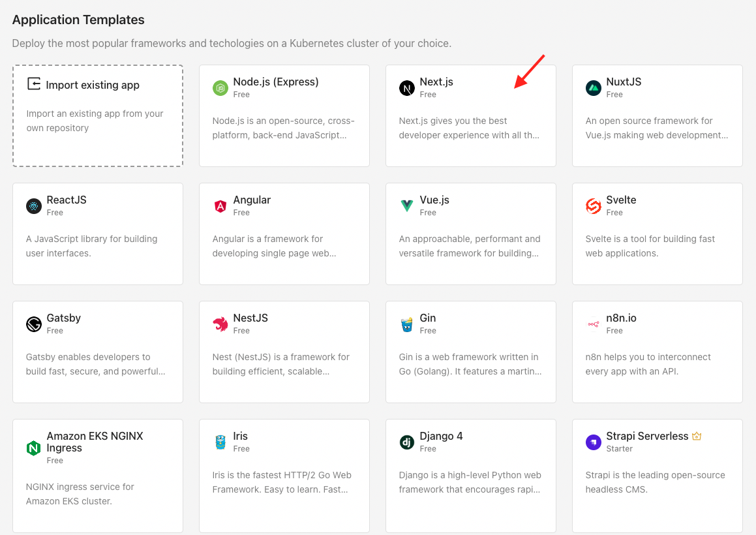Viewport: 756px width, 535px height.
Task: Select the NuxtJS template title
Action: (x=624, y=82)
